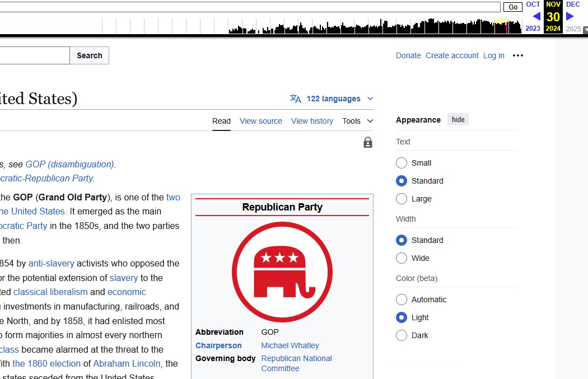Screen dimensions: 588x379
Task: Jump to DEC captures in Wayback
Action: 573,4
